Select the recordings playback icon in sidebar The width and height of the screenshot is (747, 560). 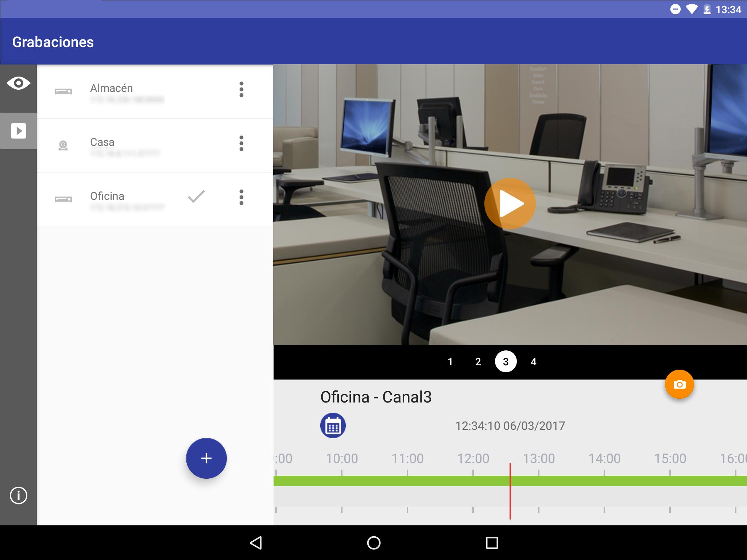(19, 131)
